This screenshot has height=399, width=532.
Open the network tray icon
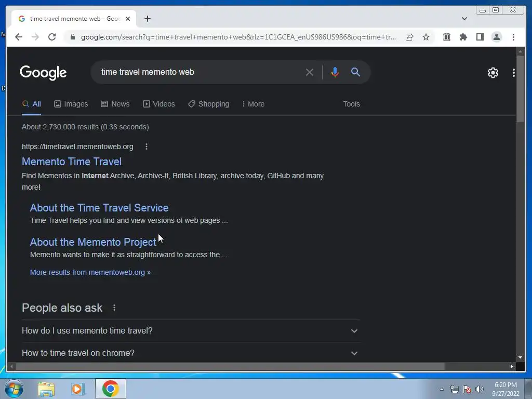click(x=454, y=389)
